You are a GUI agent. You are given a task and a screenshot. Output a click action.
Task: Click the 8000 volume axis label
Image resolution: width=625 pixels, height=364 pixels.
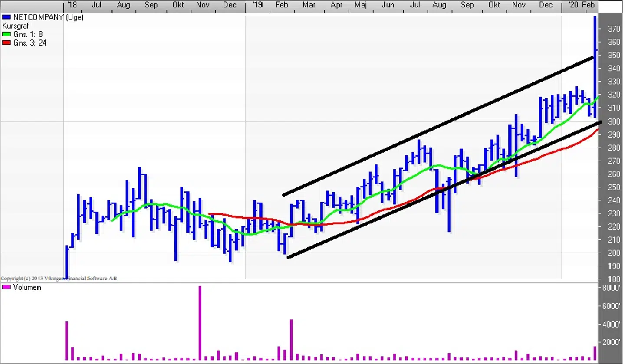point(612,288)
